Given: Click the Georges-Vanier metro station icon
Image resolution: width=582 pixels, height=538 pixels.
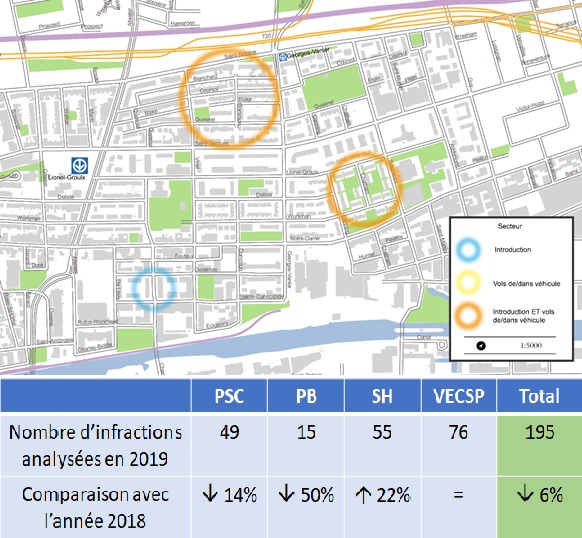Looking at the screenshot, I should 282,57.
